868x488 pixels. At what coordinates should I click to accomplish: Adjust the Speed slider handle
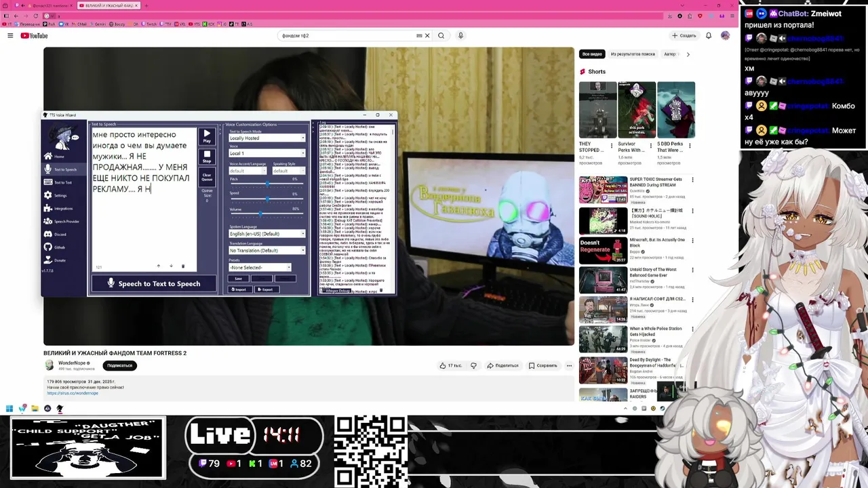point(267,199)
